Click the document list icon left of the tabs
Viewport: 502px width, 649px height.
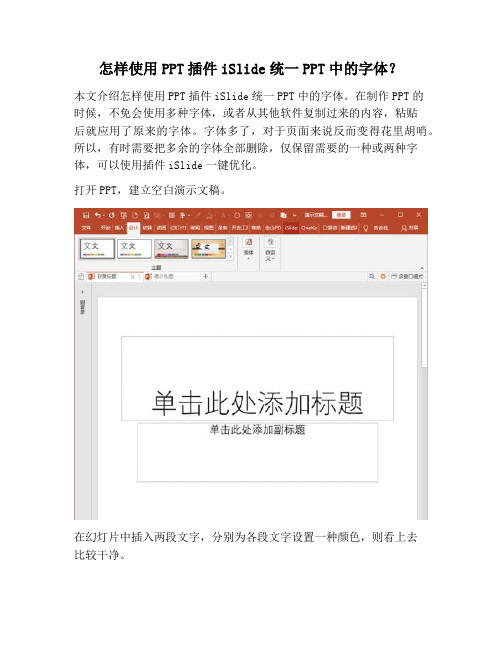point(81,276)
